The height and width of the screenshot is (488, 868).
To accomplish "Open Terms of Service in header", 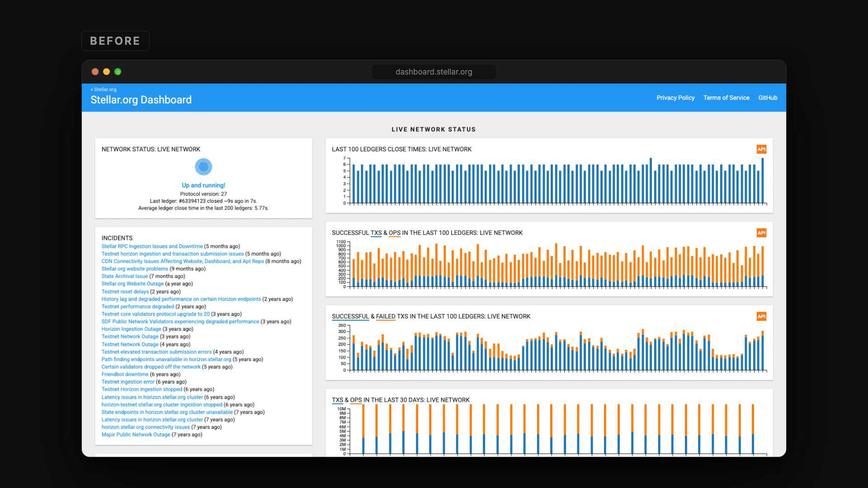I will tap(726, 98).
